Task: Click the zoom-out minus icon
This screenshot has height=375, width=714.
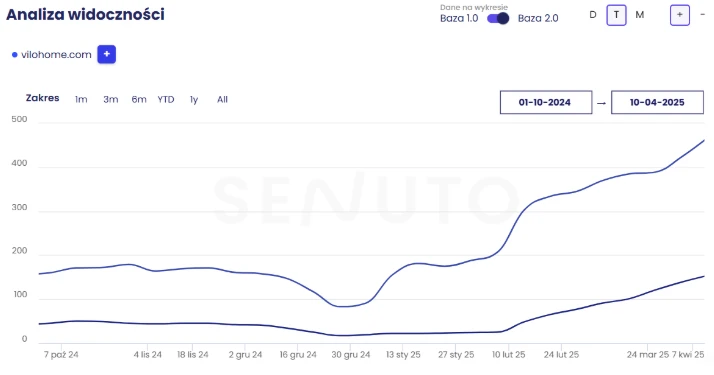Action: pos(703,15)
